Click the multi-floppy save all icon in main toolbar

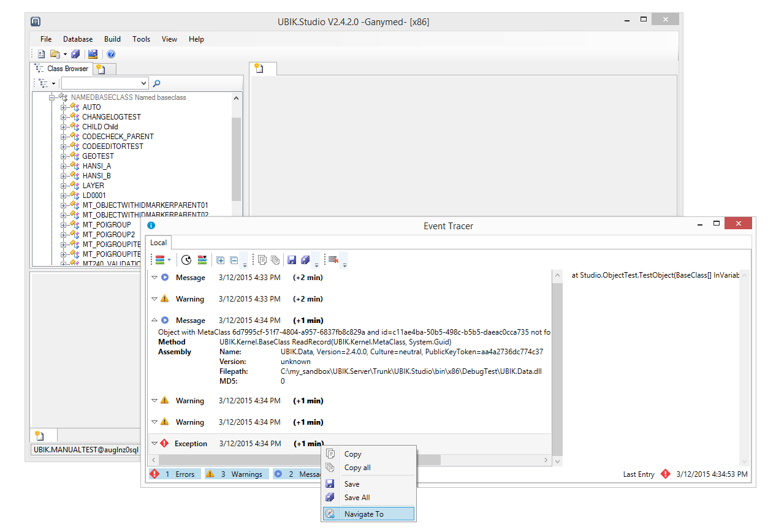pyautogui.click(x=75, y=54)
